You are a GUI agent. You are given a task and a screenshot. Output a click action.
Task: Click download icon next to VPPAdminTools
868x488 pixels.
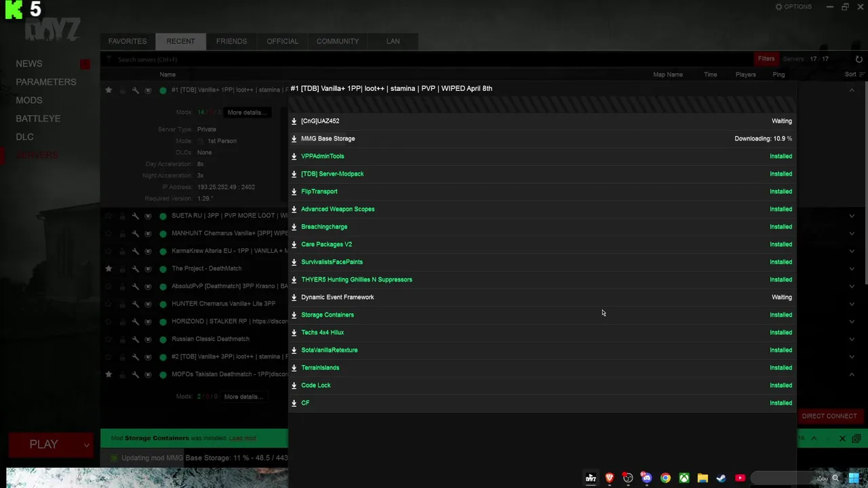tap(294, 156)
